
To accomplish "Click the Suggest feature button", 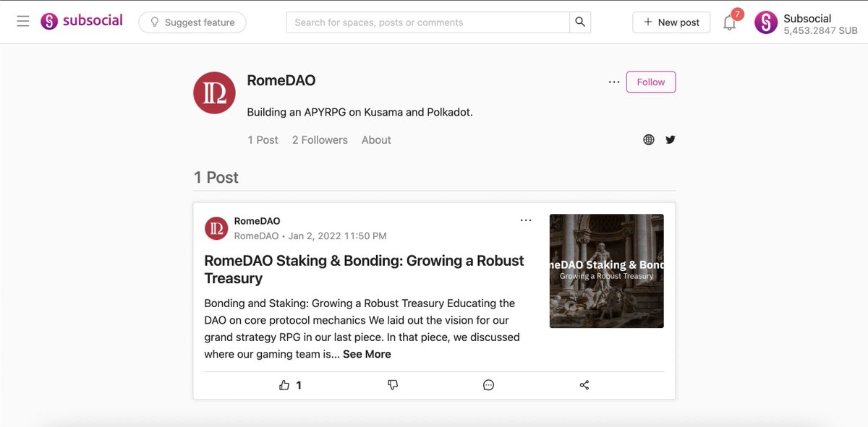I will click(x=192, y=22).
